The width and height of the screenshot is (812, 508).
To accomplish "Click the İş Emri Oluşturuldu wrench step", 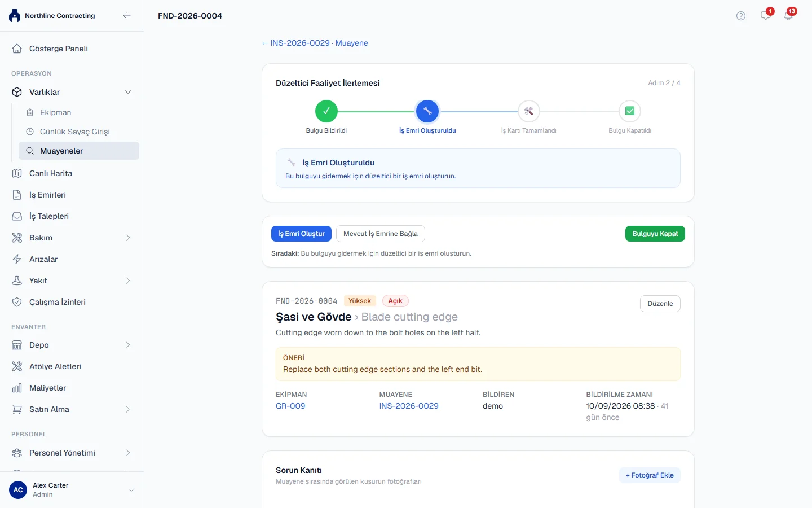I will pyautogui.click(x=427, y=111).
